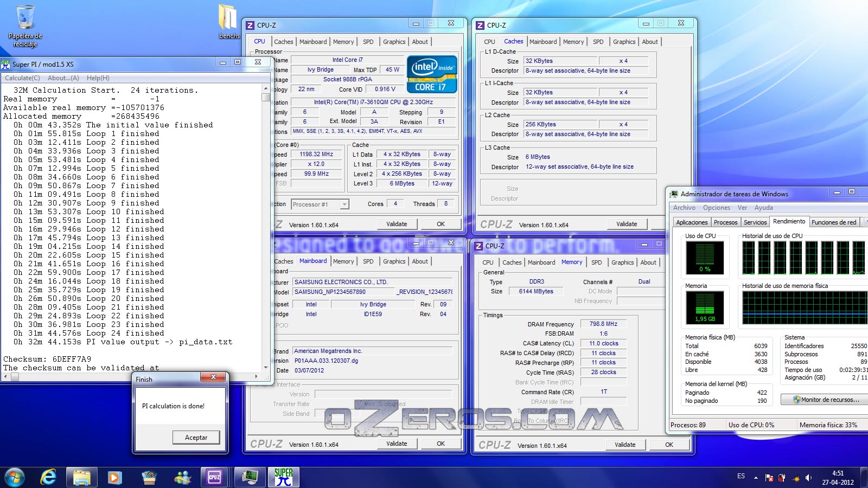Switch to the Servicios tab in Task Manager
The width and height of the screenshot is (868, 488).
(755, 222)
